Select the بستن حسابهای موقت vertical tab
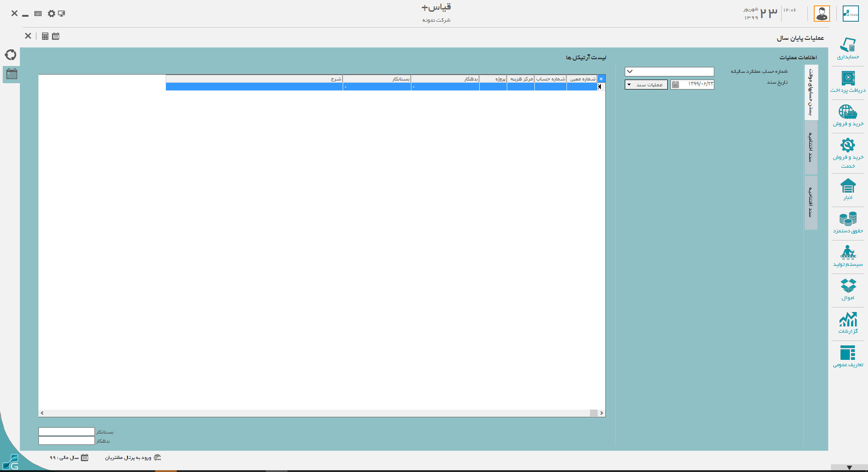Screen dimensions: 868x472 click(811, 92)
